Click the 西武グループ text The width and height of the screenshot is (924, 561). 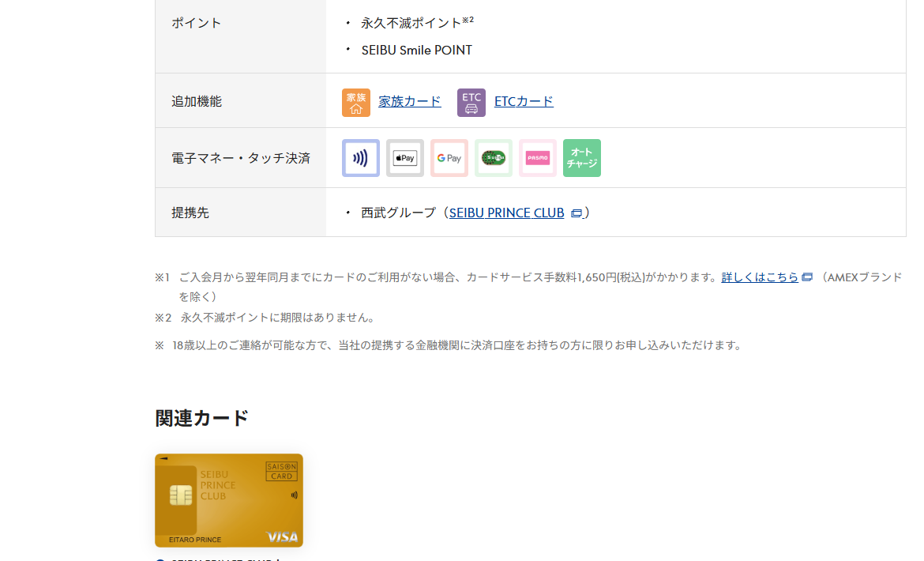click(x=398, y=213)
